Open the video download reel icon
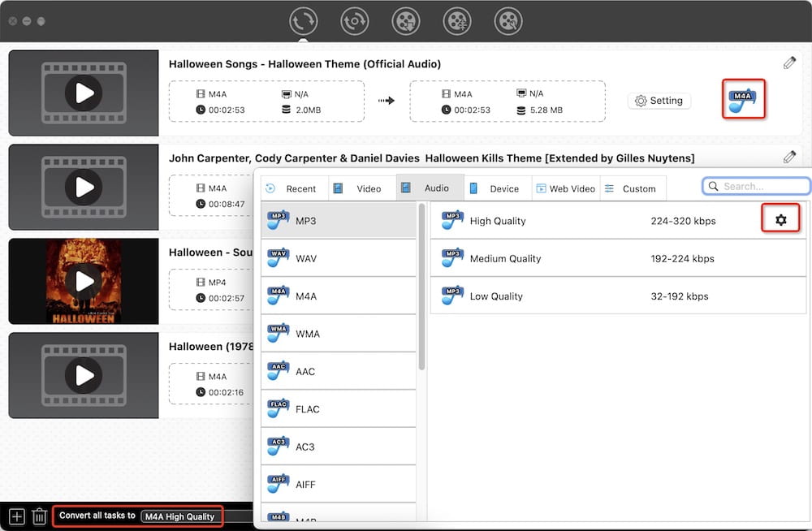 coord(405,21)
